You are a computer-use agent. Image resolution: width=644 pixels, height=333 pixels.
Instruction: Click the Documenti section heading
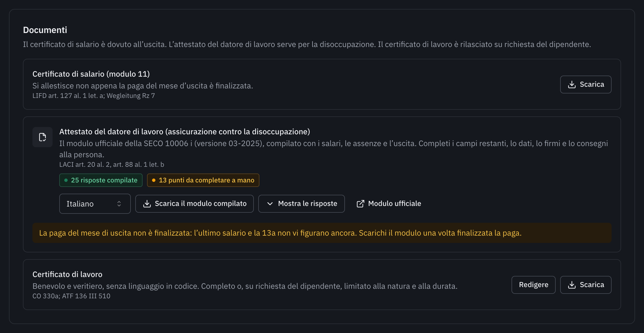45,30
